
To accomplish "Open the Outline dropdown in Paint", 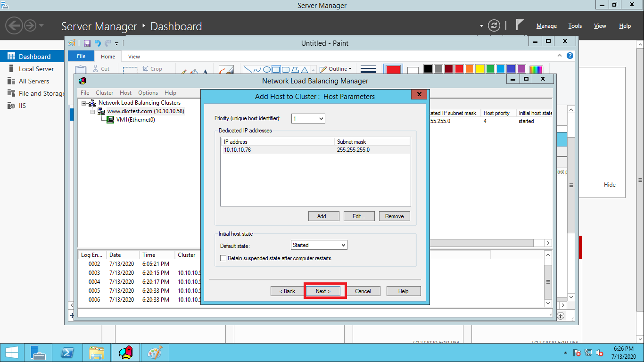I will (336, 69).
